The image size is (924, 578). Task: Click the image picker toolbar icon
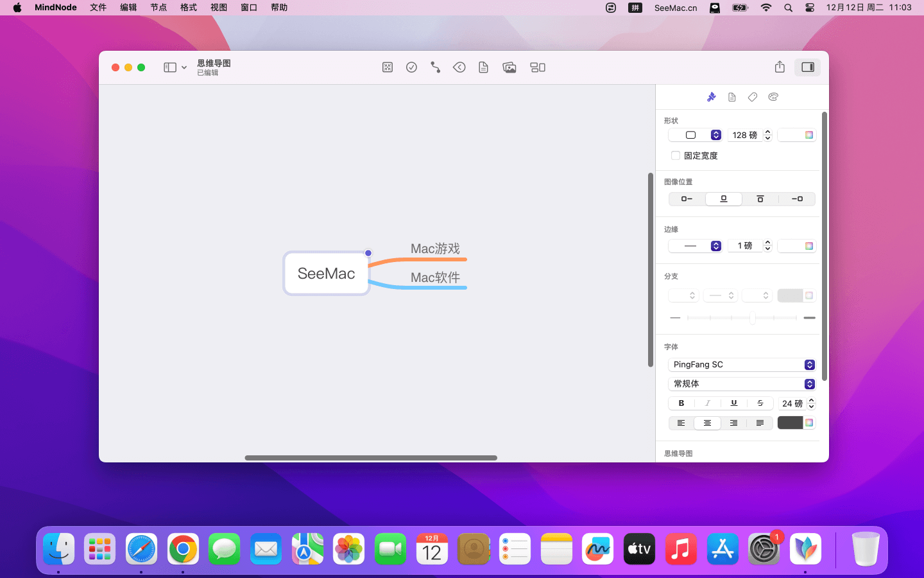[x=509, y=67]
